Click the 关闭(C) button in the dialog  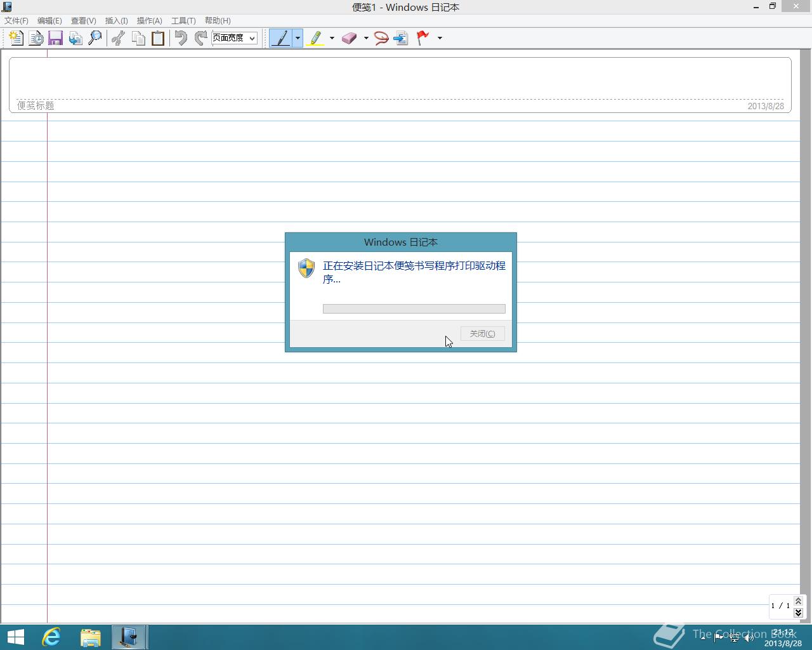[483, 334]
